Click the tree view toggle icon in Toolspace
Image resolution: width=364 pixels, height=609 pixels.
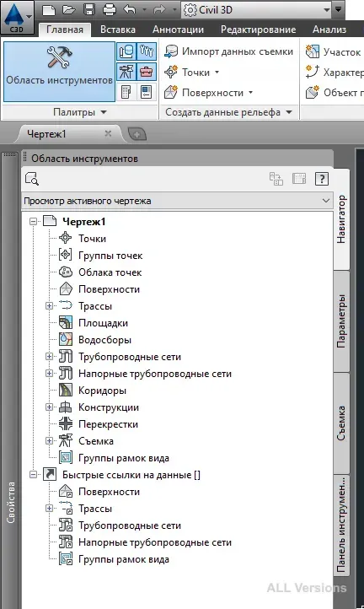click(x=276, y=179)
